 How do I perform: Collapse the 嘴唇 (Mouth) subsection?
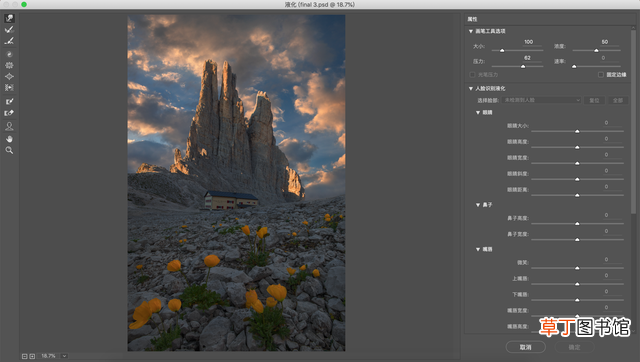point(478,249)
